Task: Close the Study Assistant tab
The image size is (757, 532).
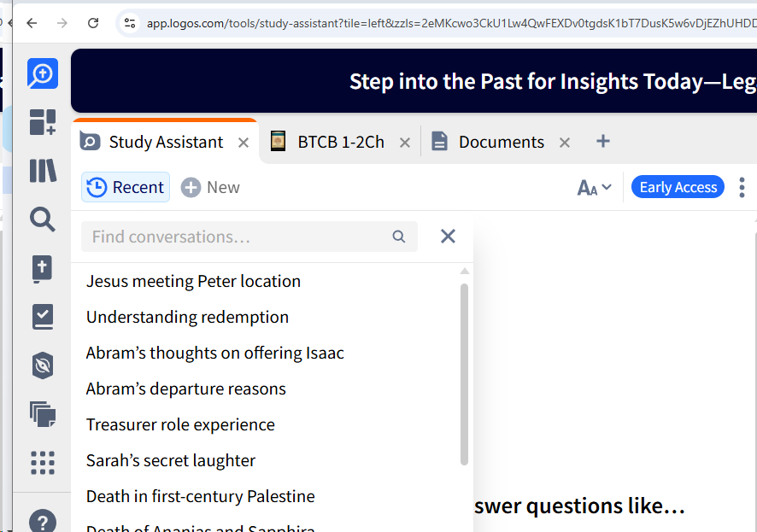Action: [x=244, y=143]
